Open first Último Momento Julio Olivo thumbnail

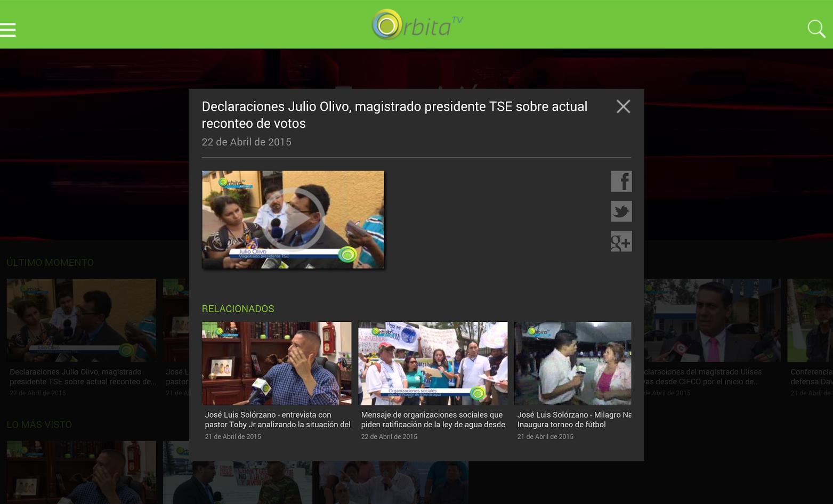pyautogui.click(x=81, y=320)
